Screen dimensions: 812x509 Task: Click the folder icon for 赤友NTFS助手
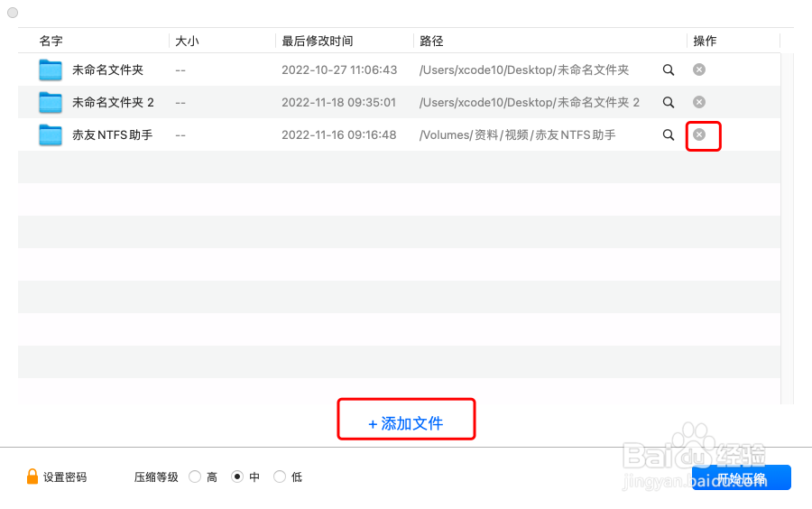pyautogui.click(x=51, y=135)
